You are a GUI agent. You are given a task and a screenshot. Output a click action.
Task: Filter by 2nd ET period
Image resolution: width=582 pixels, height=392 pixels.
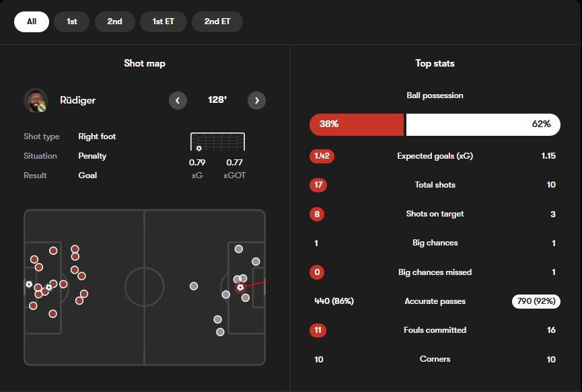click(x=217, y=22)
